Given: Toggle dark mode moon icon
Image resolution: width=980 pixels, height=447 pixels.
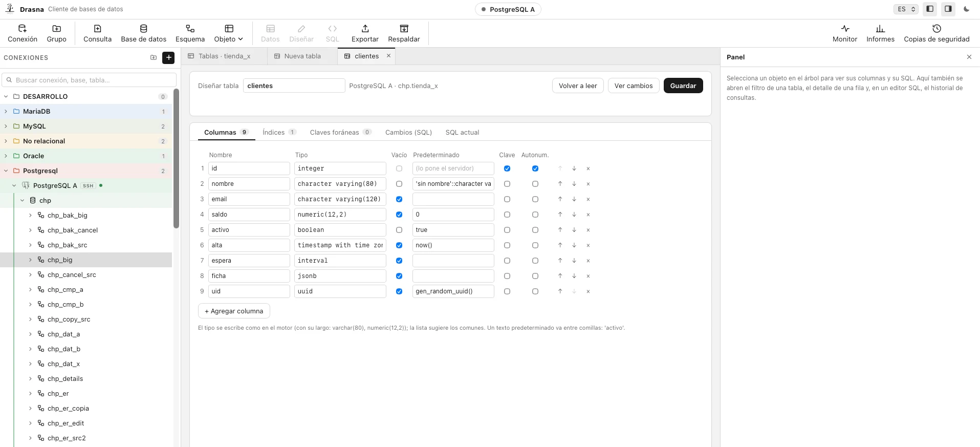Looking at the screenshot, I should 967,9.
